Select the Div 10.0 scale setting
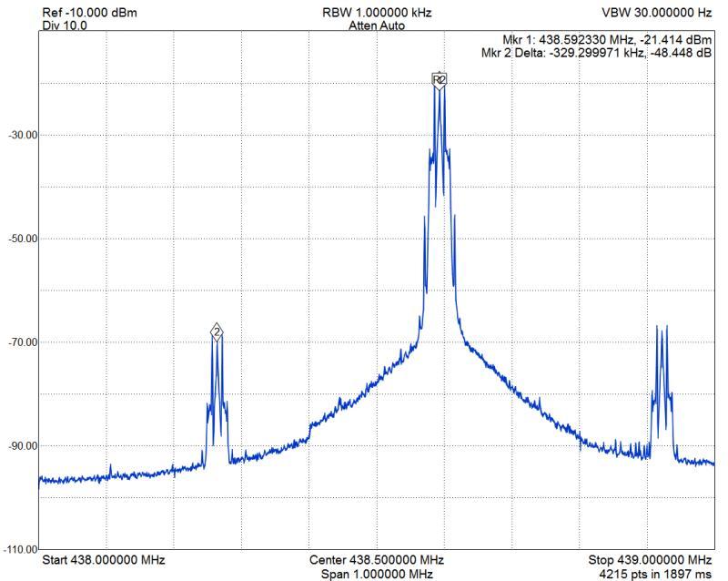Screen dimensions: 728x581 click(65, 25)
